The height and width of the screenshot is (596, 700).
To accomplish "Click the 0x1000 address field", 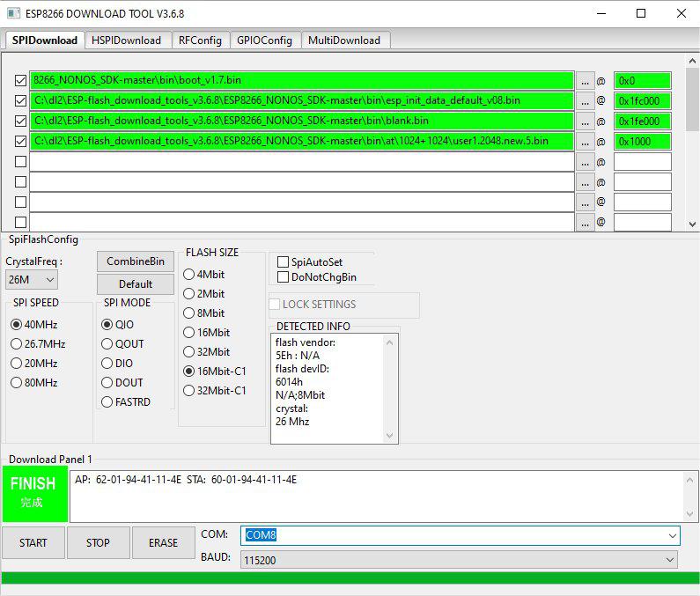I will (x=642, y=142).
